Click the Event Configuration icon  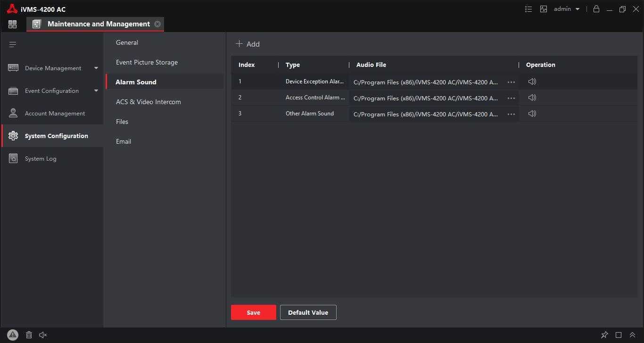(13, 91)
